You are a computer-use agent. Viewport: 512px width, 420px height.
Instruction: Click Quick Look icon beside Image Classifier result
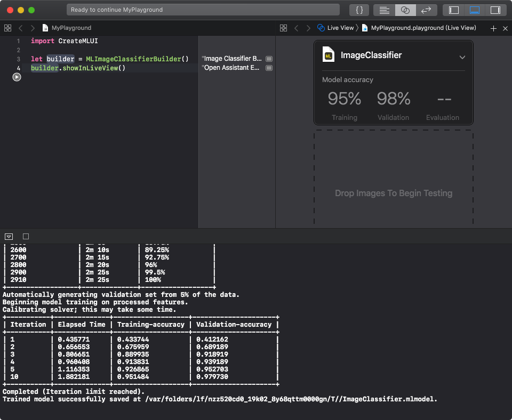[x=269, y=59]
